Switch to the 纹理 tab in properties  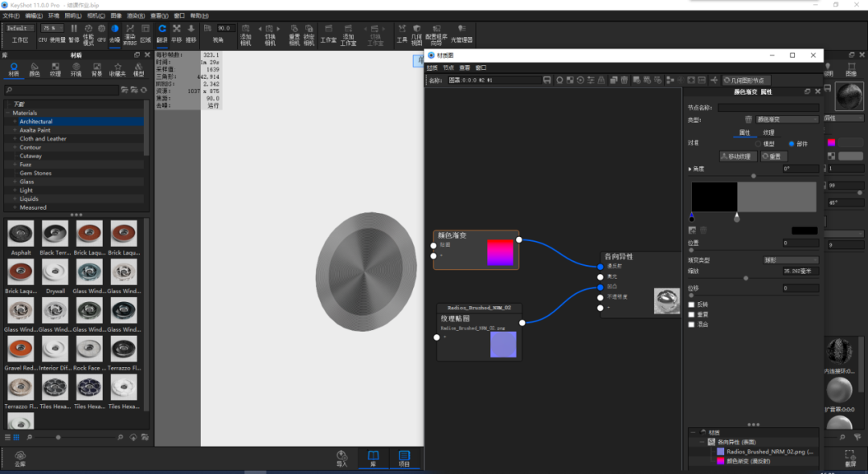click(768, 133)
